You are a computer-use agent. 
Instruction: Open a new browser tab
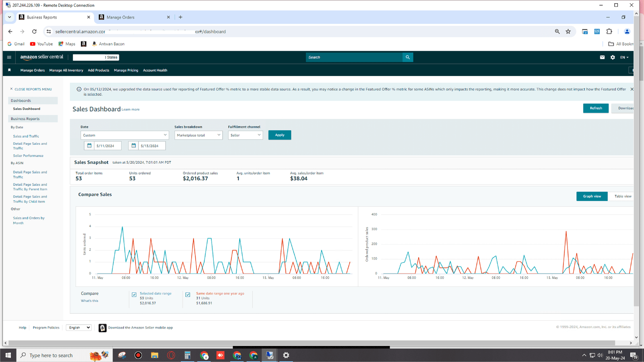click(x=180, y=17)
